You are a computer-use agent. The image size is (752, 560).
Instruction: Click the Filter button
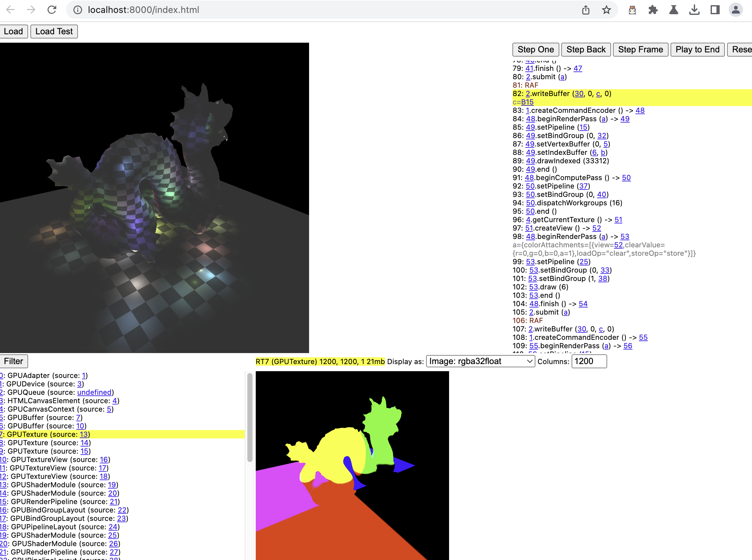(14, 361)
